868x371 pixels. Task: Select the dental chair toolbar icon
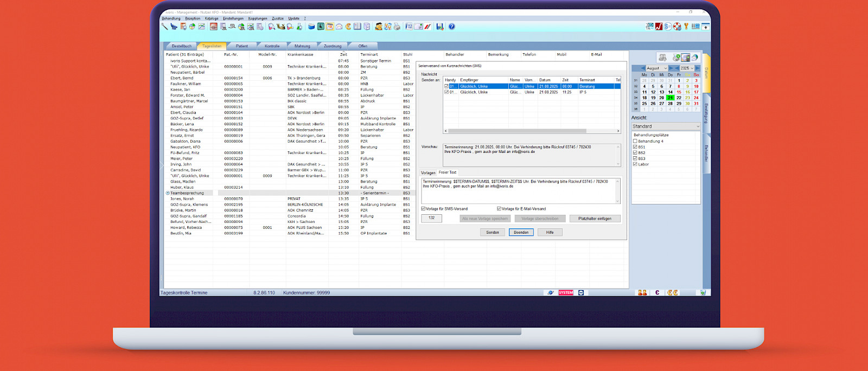(173, 27)
